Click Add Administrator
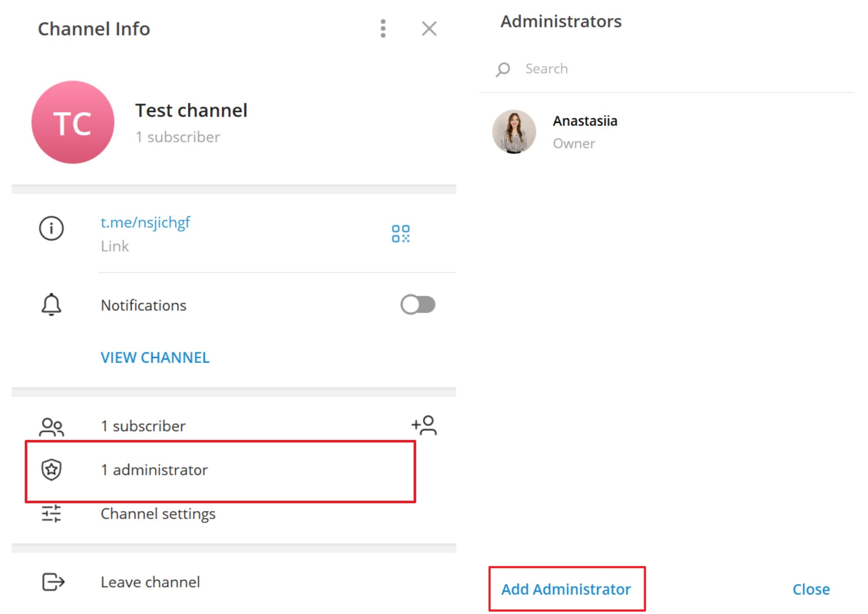The width and height of the screenshot is (868, 614). click(566, 589)
